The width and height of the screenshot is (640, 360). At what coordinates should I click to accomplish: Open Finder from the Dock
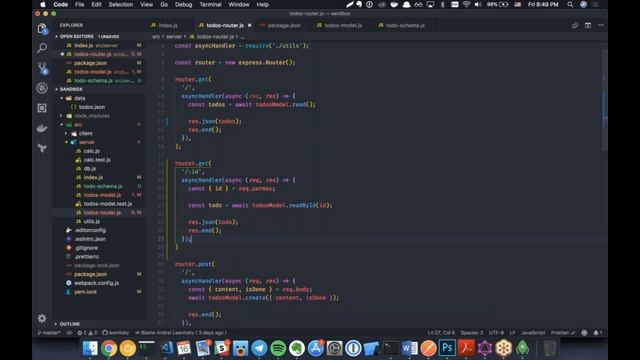[90, 348]
